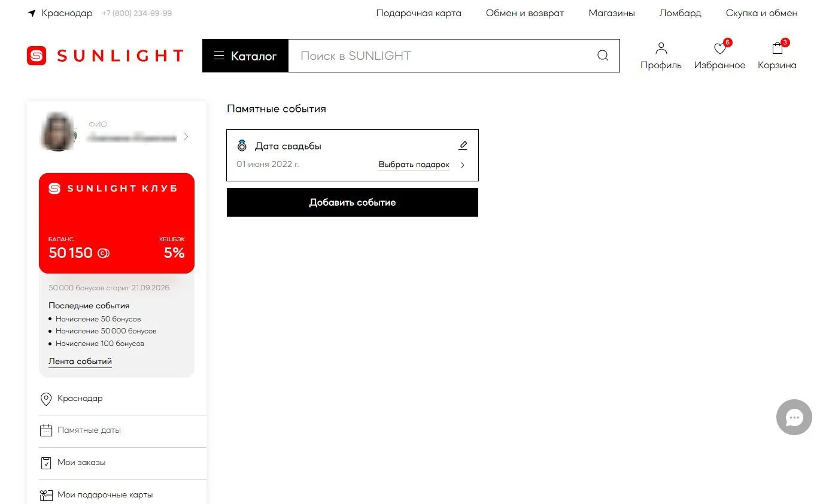Click the Памятные события heading

pyautogui.click(x=277, y=109)
